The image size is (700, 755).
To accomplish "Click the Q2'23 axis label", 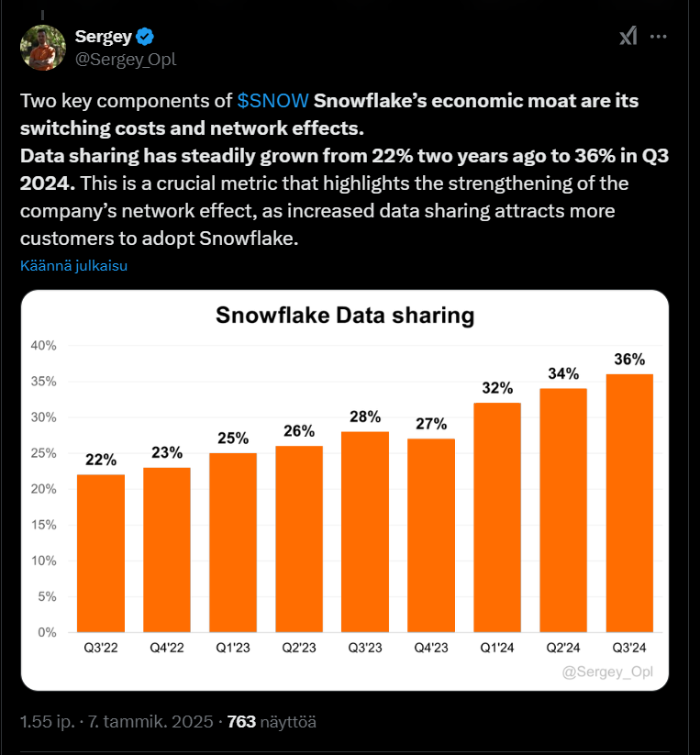I will pyautogui.click(x=299, y=648).
